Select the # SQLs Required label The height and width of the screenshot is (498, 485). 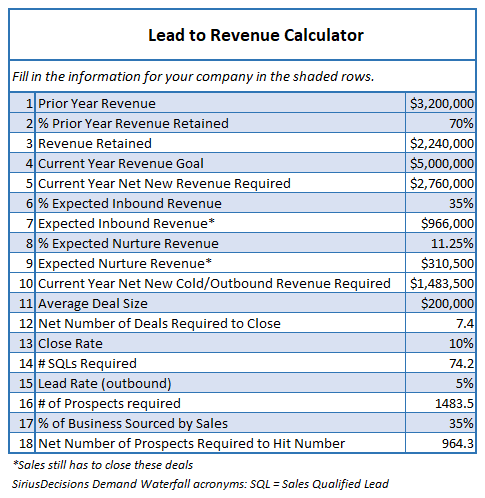coord(87,363)
